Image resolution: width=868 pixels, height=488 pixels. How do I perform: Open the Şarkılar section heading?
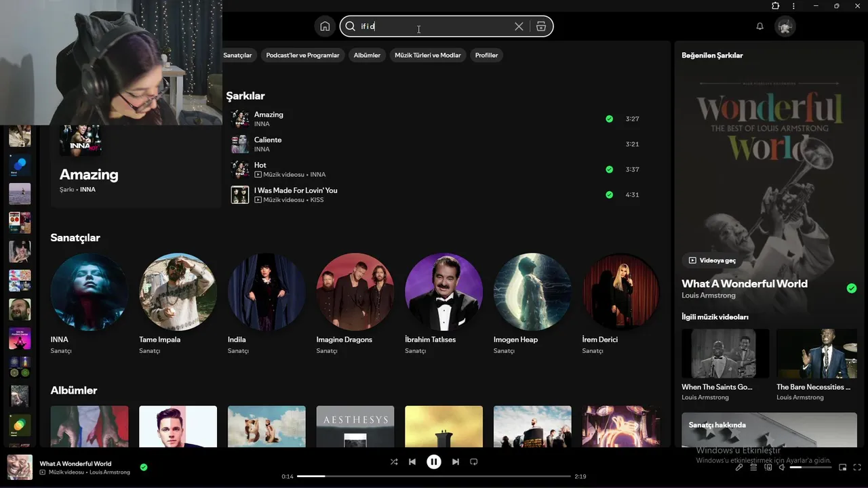245,96
